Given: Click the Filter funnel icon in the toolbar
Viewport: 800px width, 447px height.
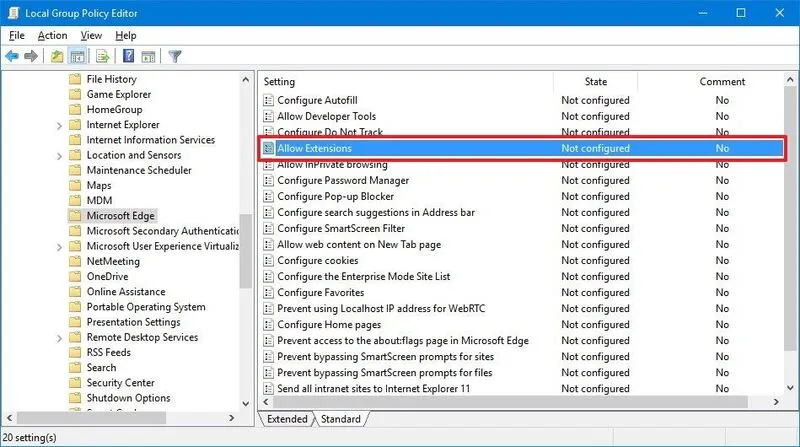Looking at the screenshot, I should tap(174, 56).
